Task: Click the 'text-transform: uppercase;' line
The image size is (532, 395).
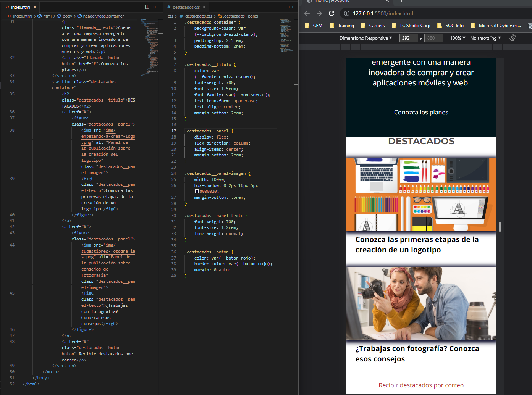Action: pyautogui.click(x=226, y=101)
